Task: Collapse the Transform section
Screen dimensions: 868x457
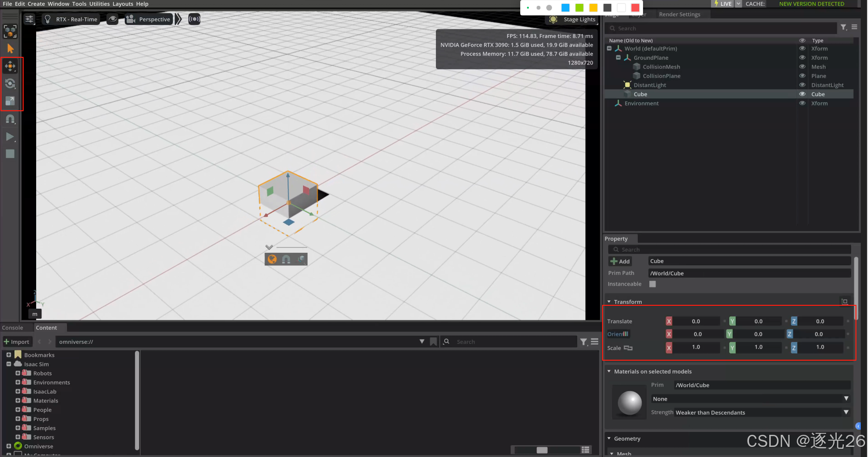Action: click(609, 302)
